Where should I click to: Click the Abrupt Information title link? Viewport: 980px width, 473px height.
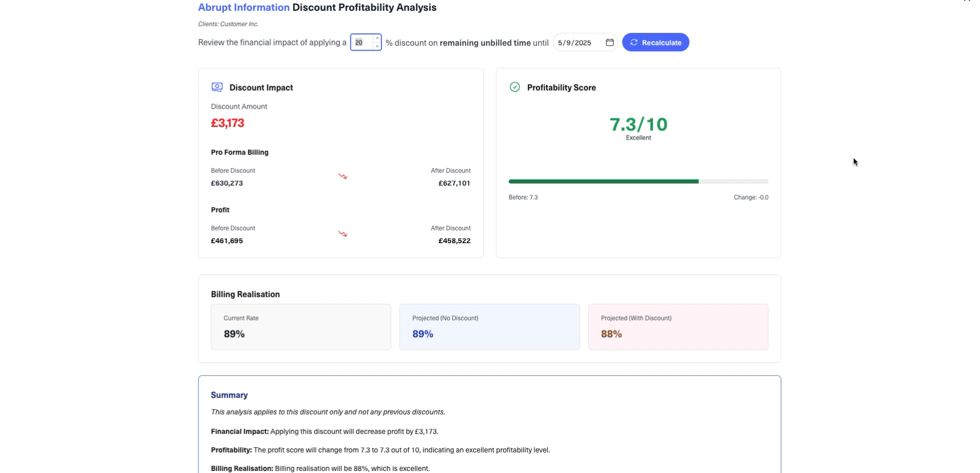click(244, 8)
